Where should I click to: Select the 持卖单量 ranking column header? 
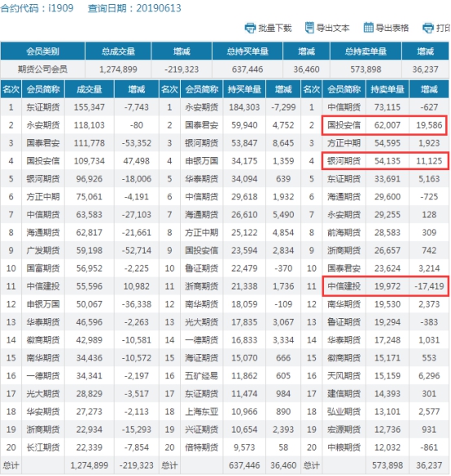pos(388,90)
